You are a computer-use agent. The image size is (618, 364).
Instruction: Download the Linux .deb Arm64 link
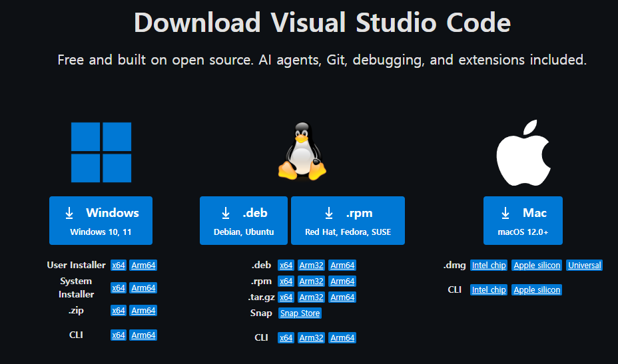click(x=342, y=265)
